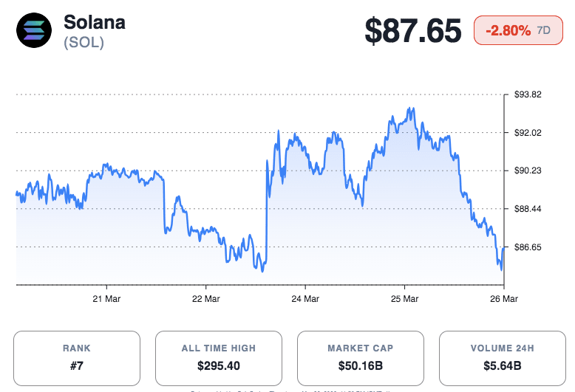Click the 22 Mar date axis label
This screenshot has height=392, width=575.
(x=205, y=299)
